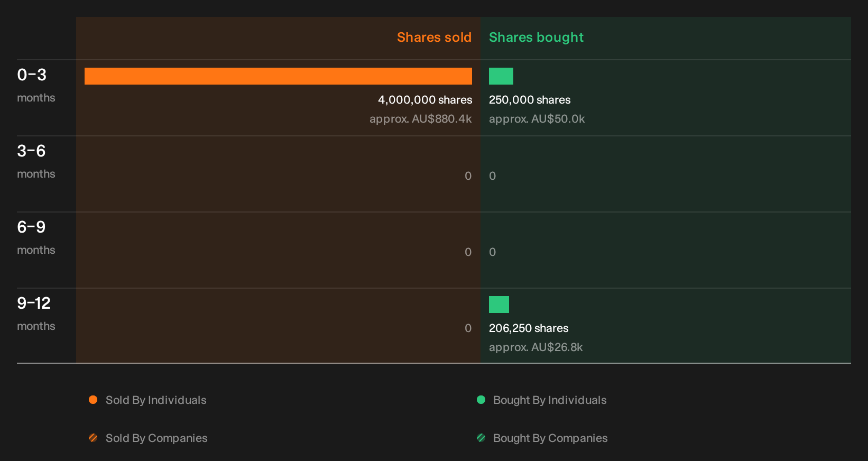The height and width of the screenshot is (461, 868).
Task: Click the green 206,250 shares bought bar
Action: (x=499, y=305)
